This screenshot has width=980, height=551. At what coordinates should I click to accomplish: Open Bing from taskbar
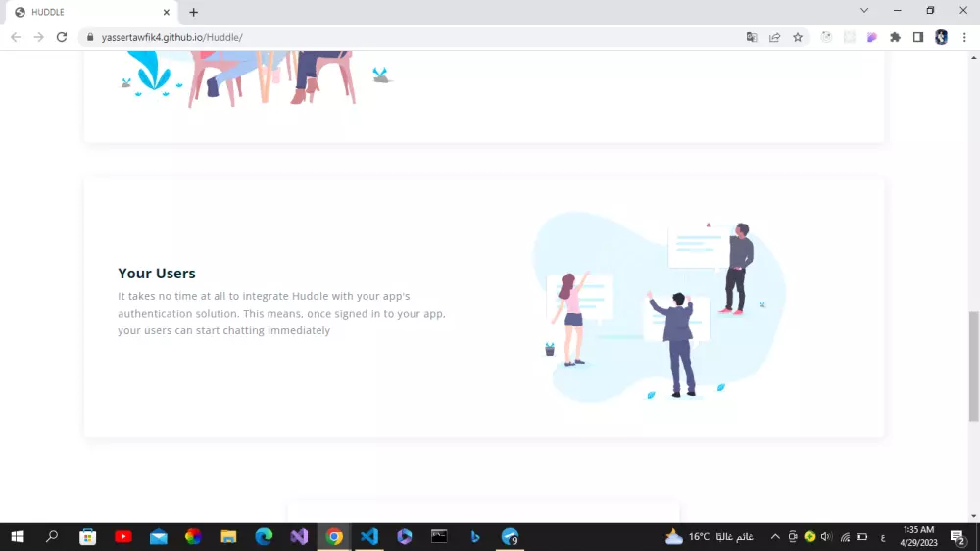[x=475, y=536]
